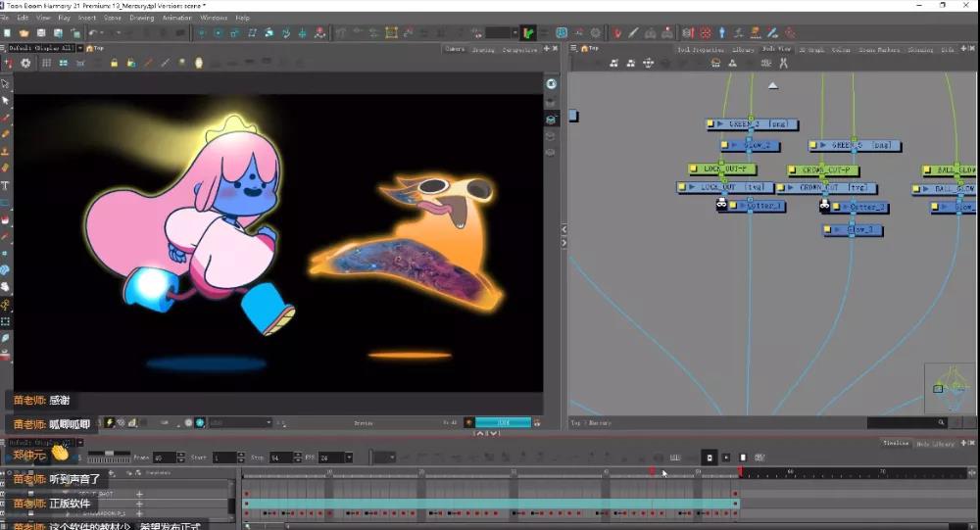Switch to the Perspective view tab
This screenshot has height=530, width=980.
[x=520, y=49]
